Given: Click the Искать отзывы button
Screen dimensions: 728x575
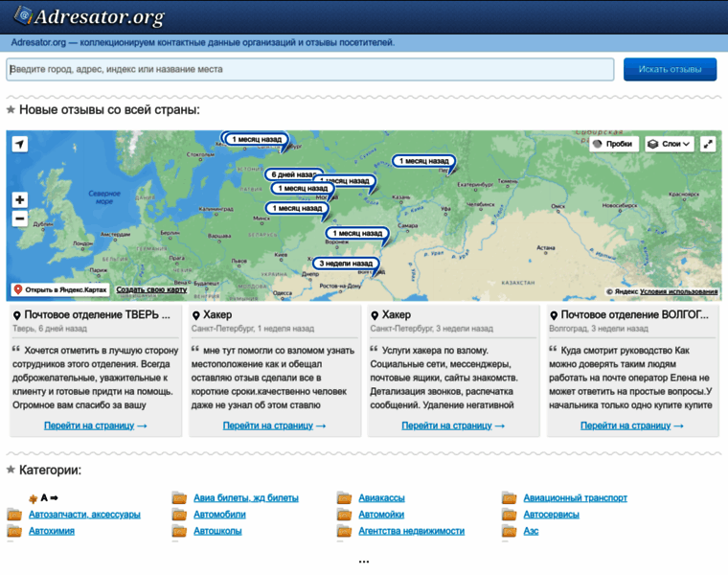Looking at the screenshot, I should tap(670, 69).
